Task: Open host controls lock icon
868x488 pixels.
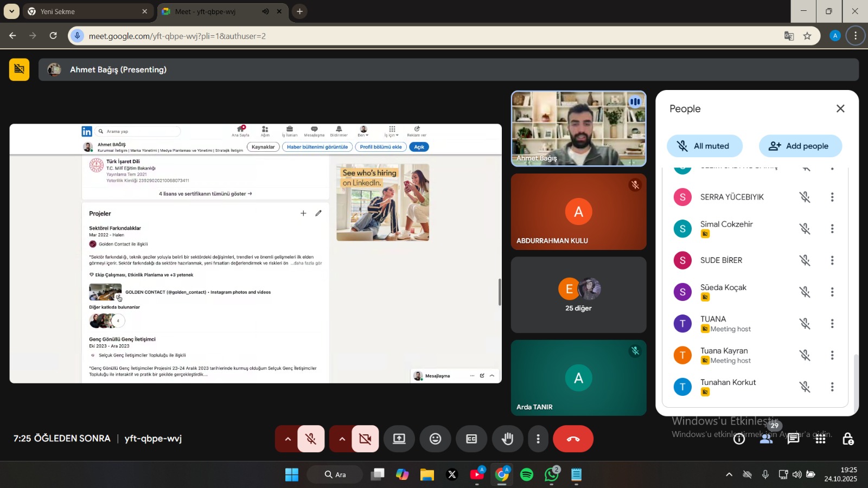Action: click(847, 439)
